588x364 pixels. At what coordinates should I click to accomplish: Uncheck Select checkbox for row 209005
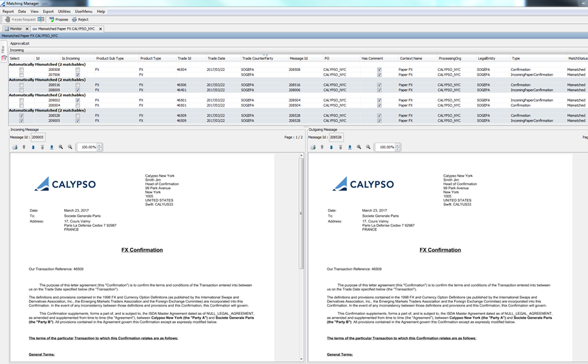(x=21, y=121)
